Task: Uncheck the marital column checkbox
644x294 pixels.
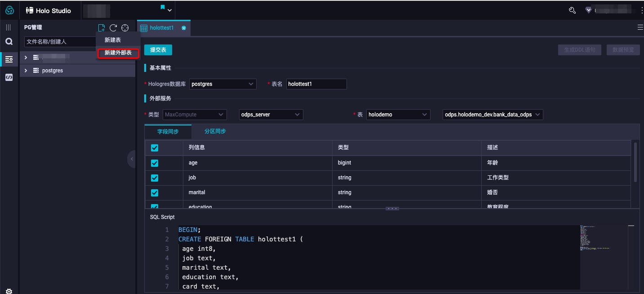Action: (x=155, y=193)
